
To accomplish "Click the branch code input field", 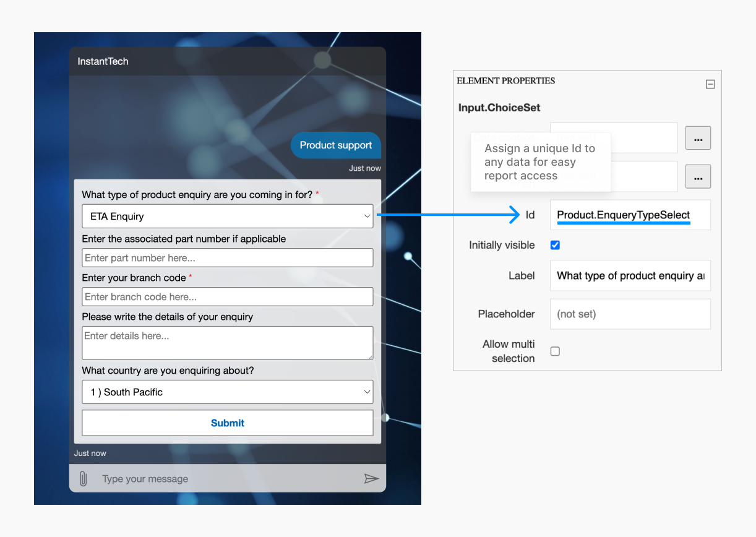I will coord(227,297).
